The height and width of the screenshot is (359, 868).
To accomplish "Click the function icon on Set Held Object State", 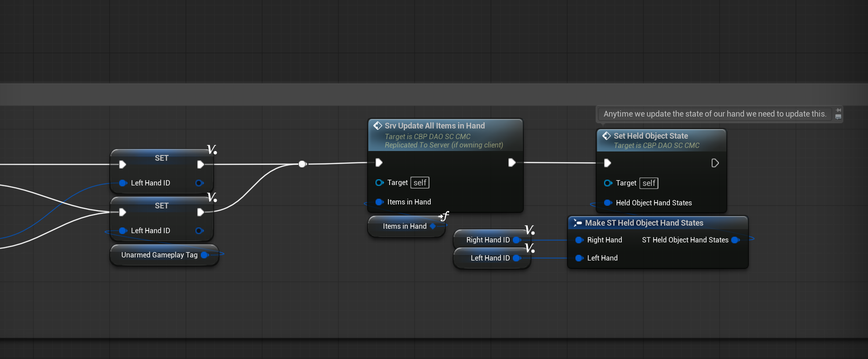I will (x=607, y=136).
